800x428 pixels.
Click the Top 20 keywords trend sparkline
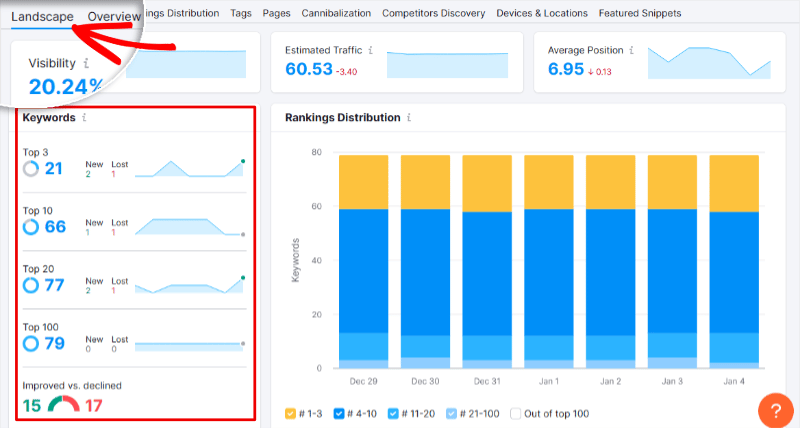pos(189,285)
